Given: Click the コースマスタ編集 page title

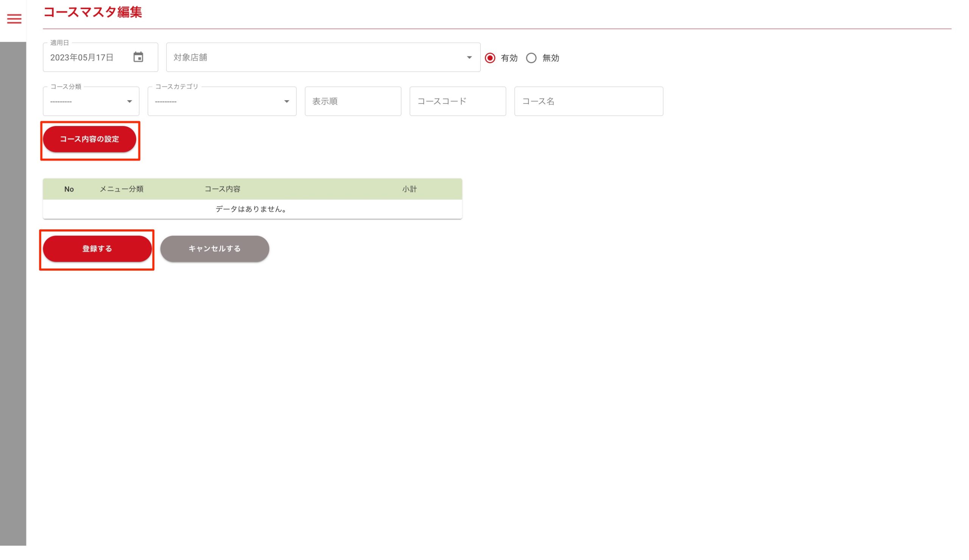Looking at the screenshot, I should (x=93, y=12).
